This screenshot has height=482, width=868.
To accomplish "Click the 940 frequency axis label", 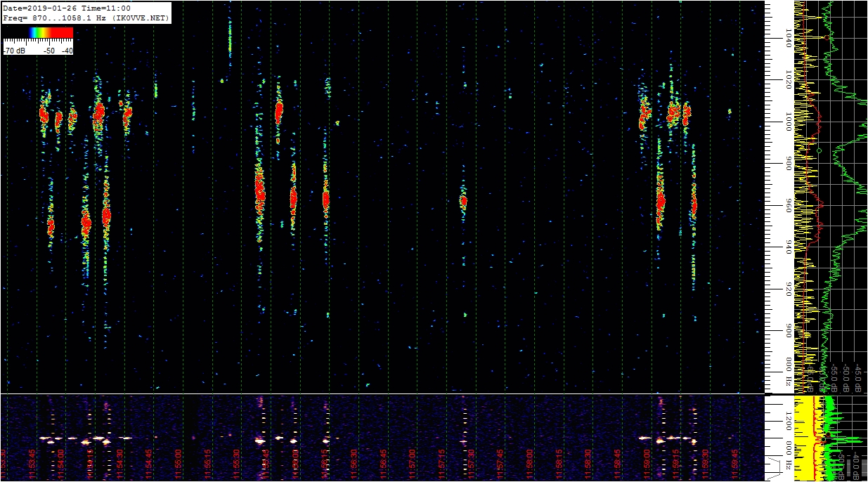I will coord(789,247).
